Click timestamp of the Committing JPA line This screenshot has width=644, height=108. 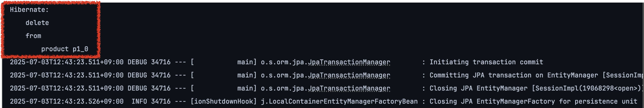coord(67,75)
